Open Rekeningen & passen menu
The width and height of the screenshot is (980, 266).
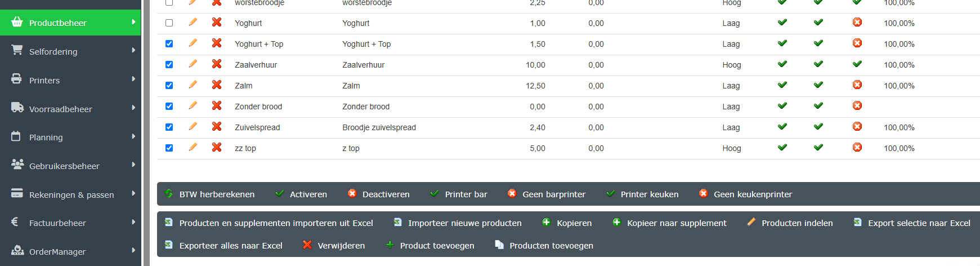[x=71, y=195]
